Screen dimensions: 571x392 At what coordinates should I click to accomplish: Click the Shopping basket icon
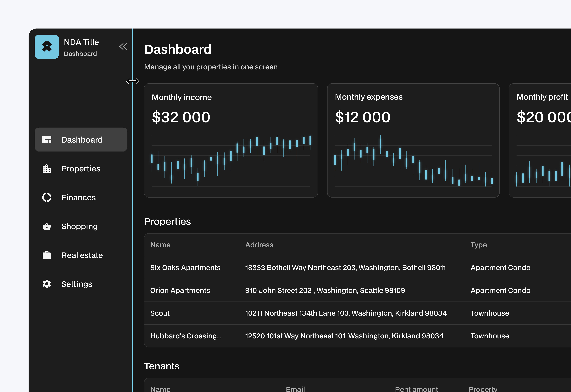click(47, 226)
